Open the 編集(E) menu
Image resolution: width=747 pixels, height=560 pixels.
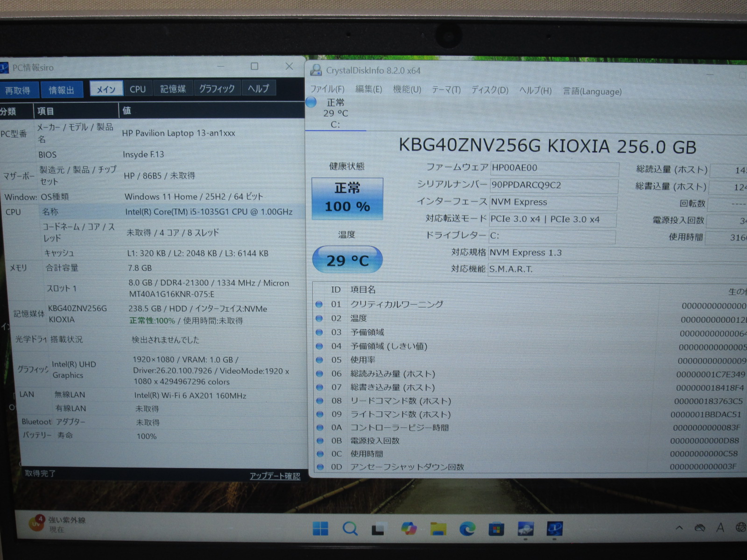[368, 89]
